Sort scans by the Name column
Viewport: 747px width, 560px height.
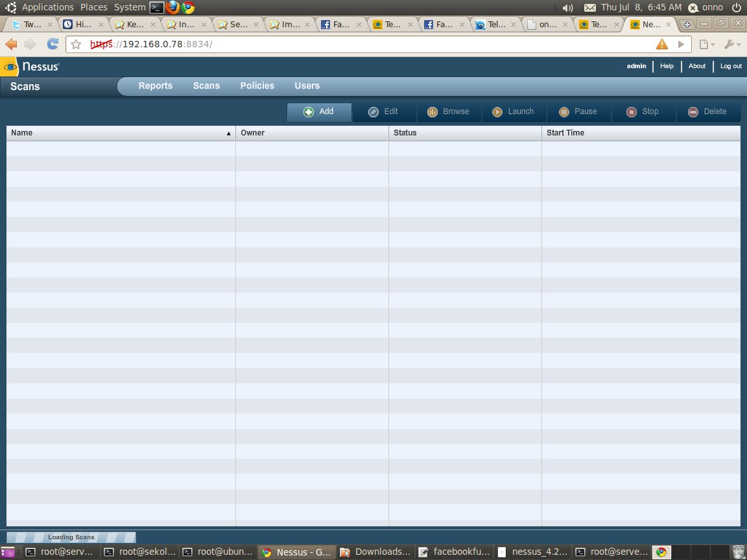(x=121, y=133)
